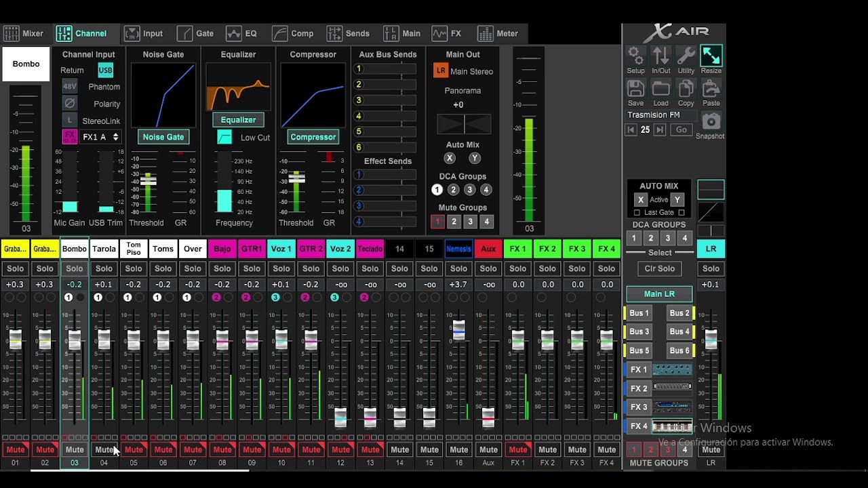Image resolution: width=868 pixels, height=488 pixels.
Task: Open FX 4 rack thumbnail
Action: click(x=672, y=426)
